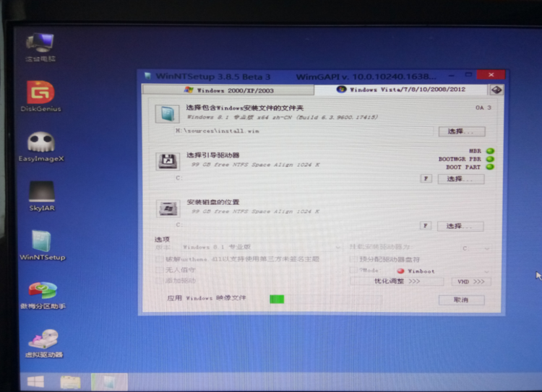Screen dimensions: 542x392
Task: Open the SkyIAR desktop shortcut
Action: click(42, 196)
